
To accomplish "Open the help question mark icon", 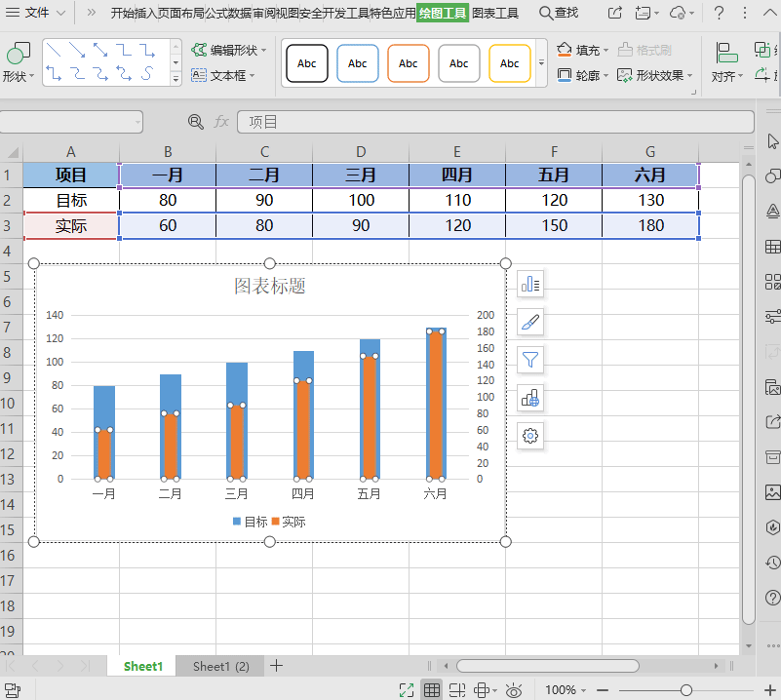I will pyautogui.click(x=719, y=13).
